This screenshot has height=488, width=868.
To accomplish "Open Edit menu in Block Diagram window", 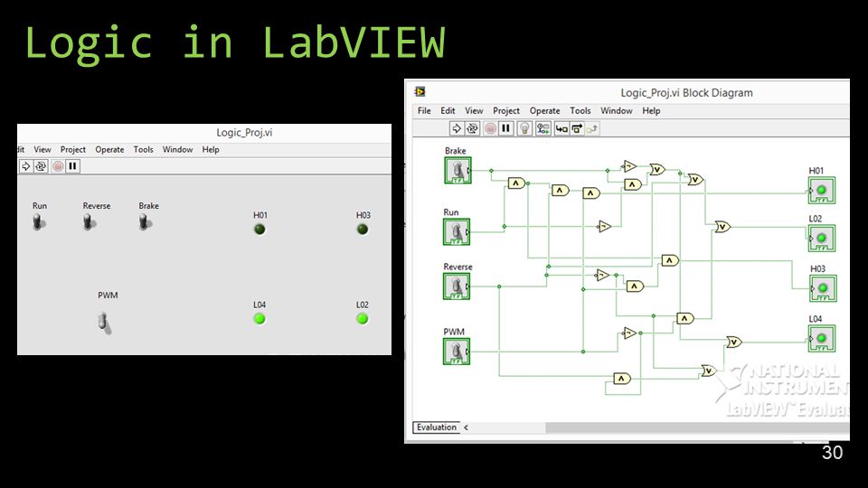I will 448,110.
